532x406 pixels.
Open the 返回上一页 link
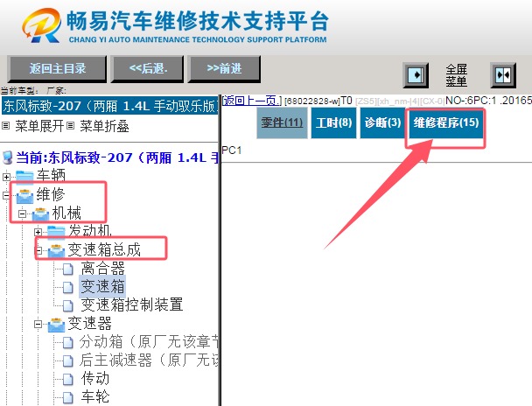pyautogui.click(x=252, y=101)
